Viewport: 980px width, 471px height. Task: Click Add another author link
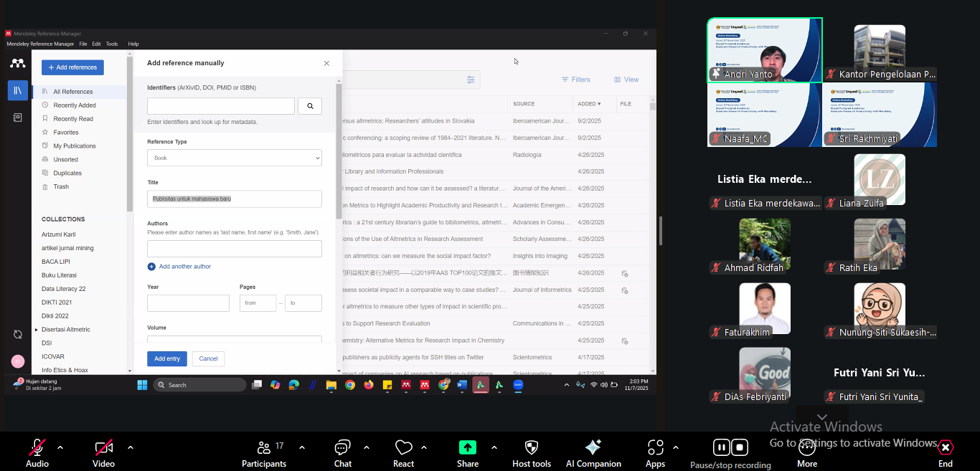185,267
